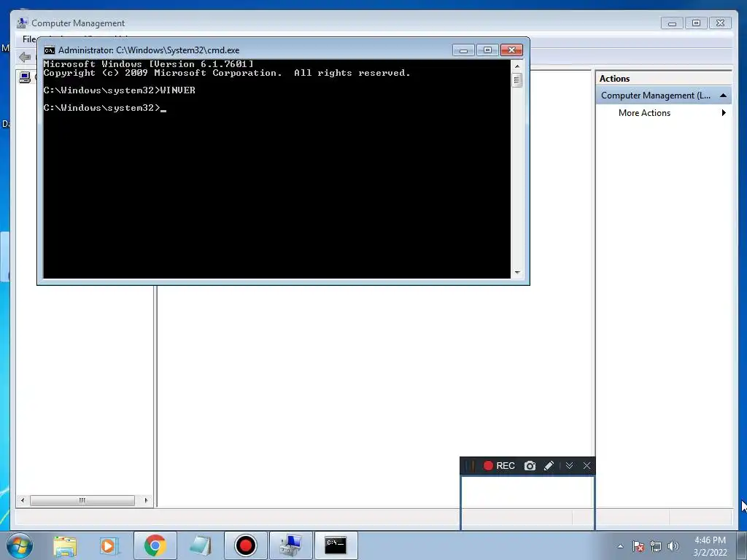Viewport: 747px width, 560px height.
Task: Open the File menu in Computer Management
Action: (x=28, y=39)
